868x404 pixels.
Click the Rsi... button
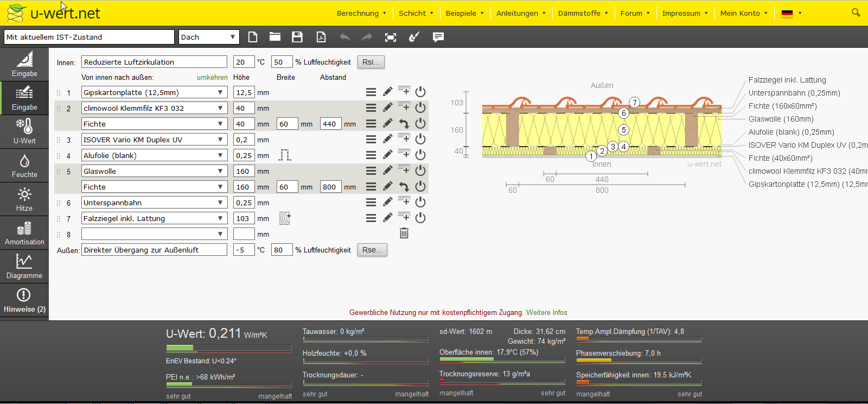[x=371, y=62]
